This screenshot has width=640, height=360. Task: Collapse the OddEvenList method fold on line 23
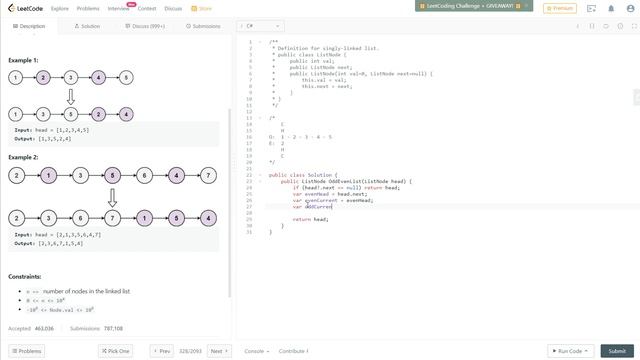[260, 181]
